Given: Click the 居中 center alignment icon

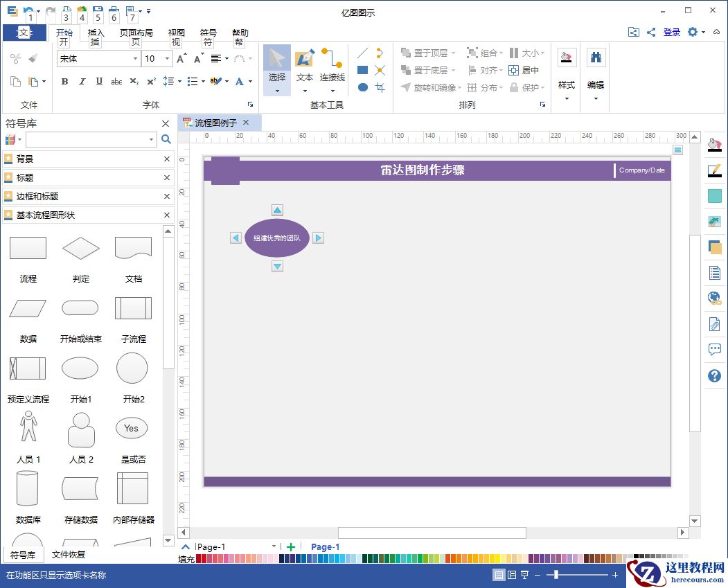Looking at the screenshot, I should click(x=514, y=70).
